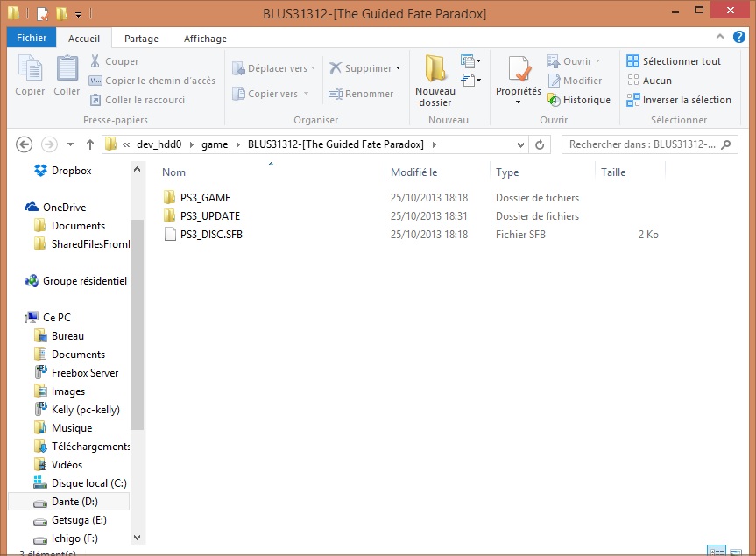Image resolution: width=756 pixels, height=556 pixels.
Task: Go back with the back arrow
Action: coord(25,144)
